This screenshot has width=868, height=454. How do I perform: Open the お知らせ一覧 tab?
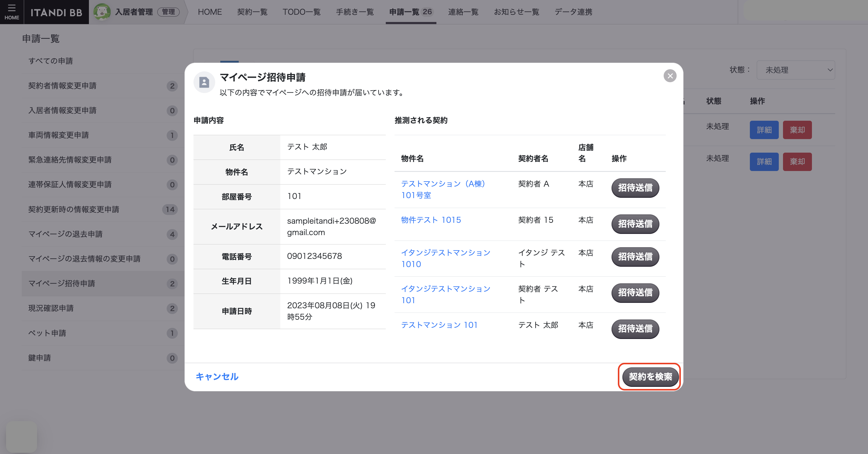point(517,12)
